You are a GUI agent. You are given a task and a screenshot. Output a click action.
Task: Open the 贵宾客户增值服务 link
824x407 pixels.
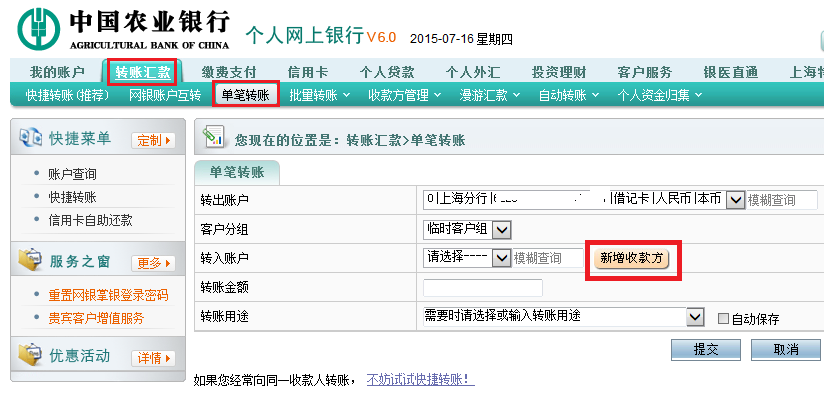[x=96, y=318]
